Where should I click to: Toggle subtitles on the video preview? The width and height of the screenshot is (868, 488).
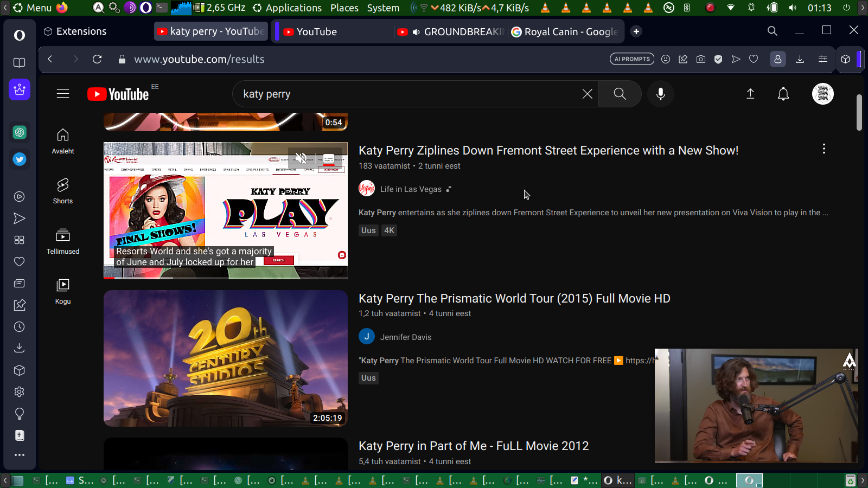329,158
